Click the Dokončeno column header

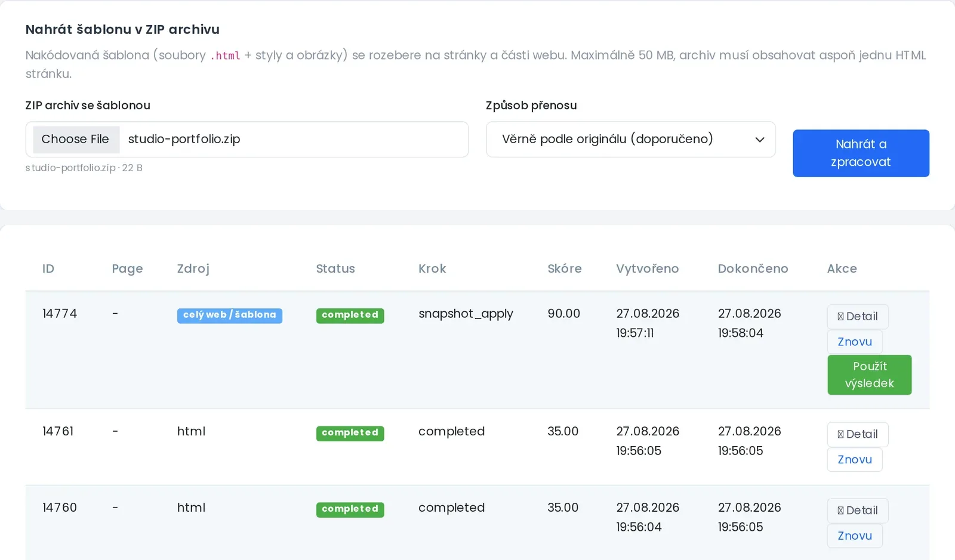point(753,269)
